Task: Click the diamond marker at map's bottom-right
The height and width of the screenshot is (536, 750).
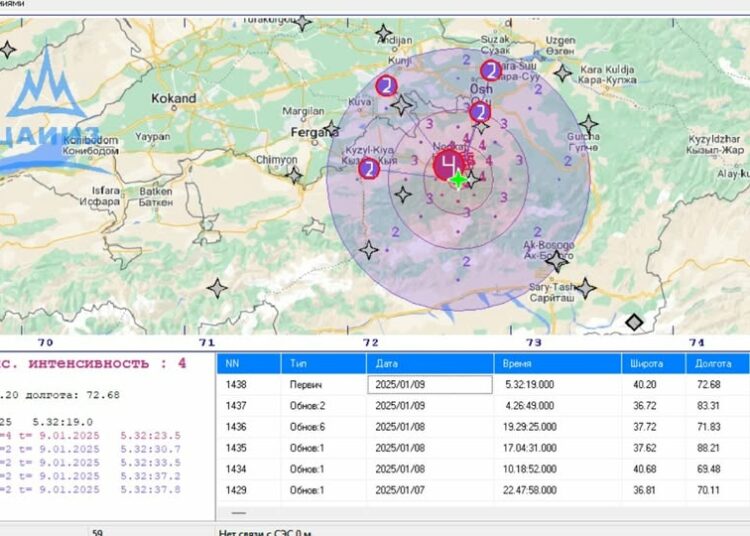Action: tap(633, 321)
